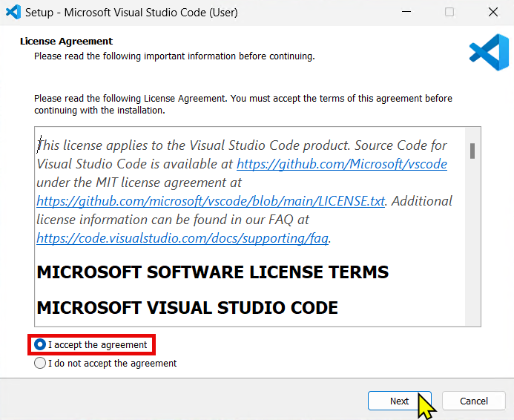Cancel the installation
Image resolution: width=514 pixels, height=420 pixels.
coord(473,401)
